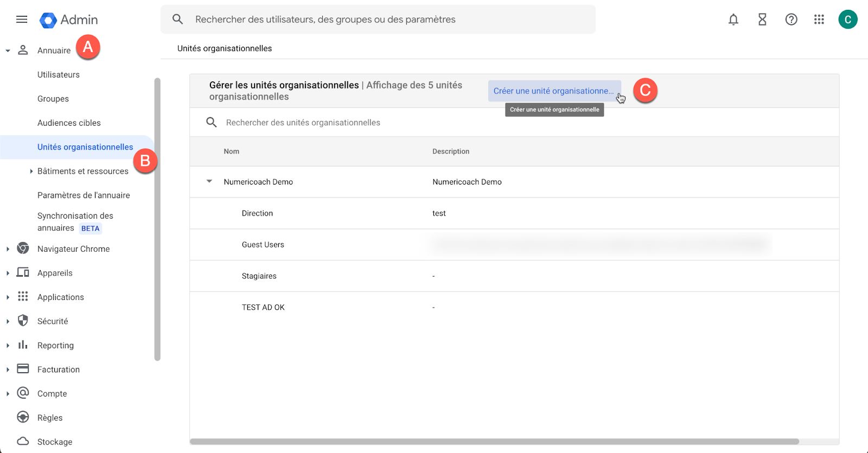The width and height of the screenshot is (868, 453).
Task: Click the Appareils devices icon
Action: 23,272
